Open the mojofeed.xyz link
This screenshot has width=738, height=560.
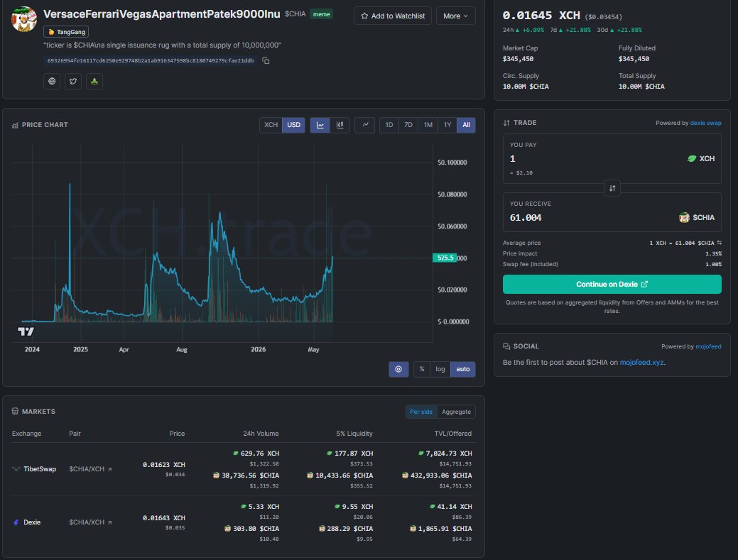[641, 363]
